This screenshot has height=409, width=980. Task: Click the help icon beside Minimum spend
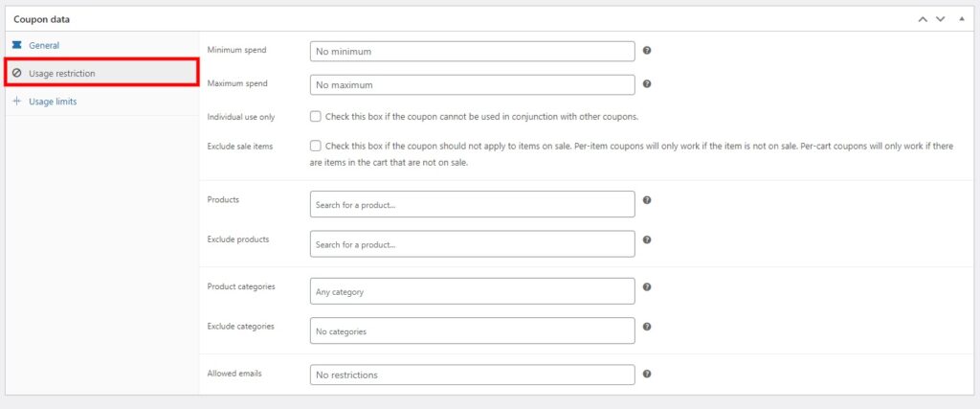click(647, 50)
